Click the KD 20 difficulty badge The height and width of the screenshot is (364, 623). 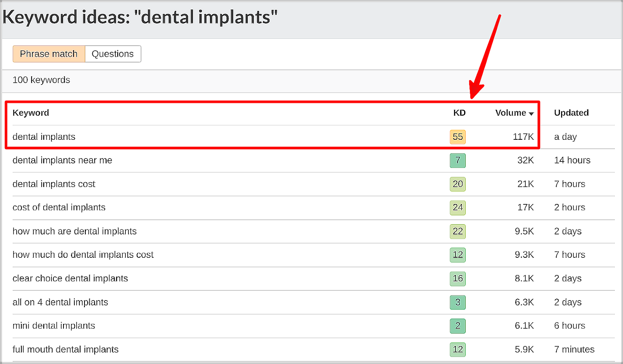point(458,184)
